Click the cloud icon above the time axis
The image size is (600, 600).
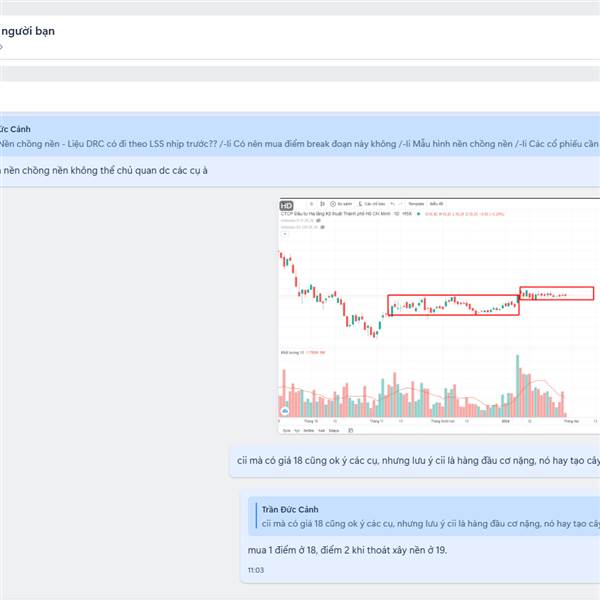point(285,411)
